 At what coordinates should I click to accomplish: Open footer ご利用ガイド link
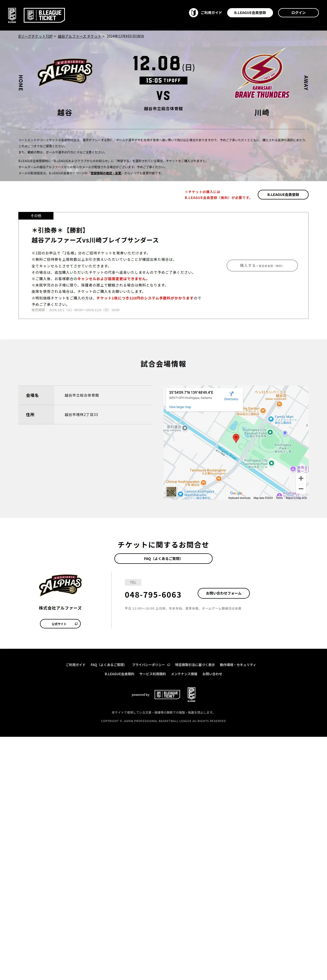coord(75,665)
